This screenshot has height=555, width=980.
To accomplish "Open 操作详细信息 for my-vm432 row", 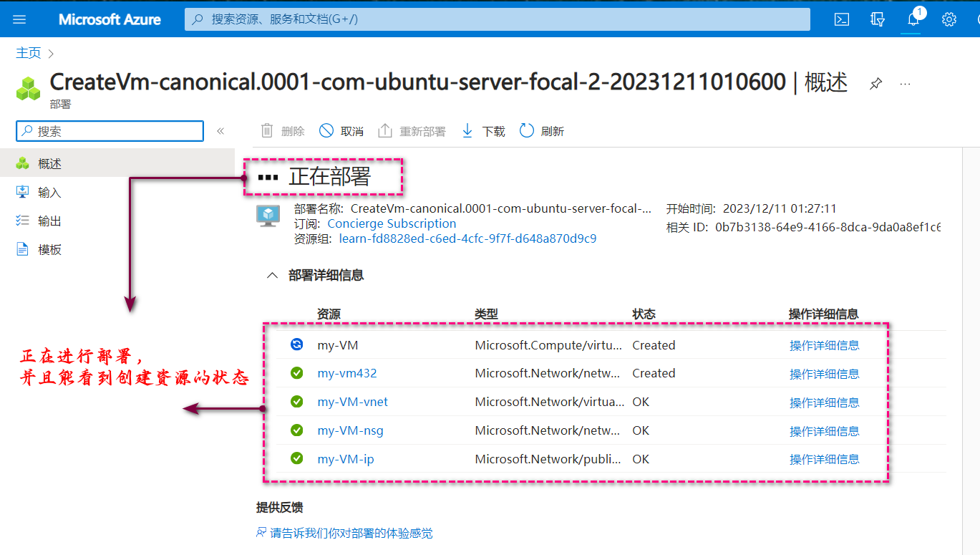I will pos(825,374).
